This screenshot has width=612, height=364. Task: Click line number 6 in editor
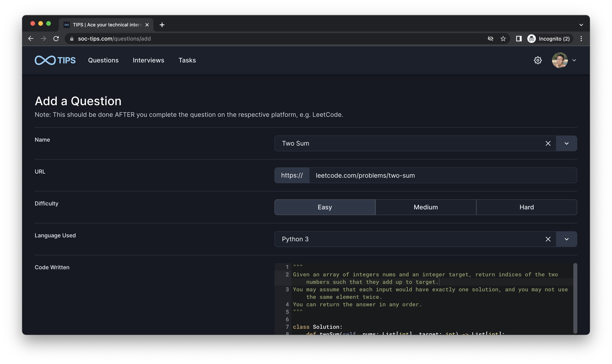pyautogui.click(x=287, y=319)
